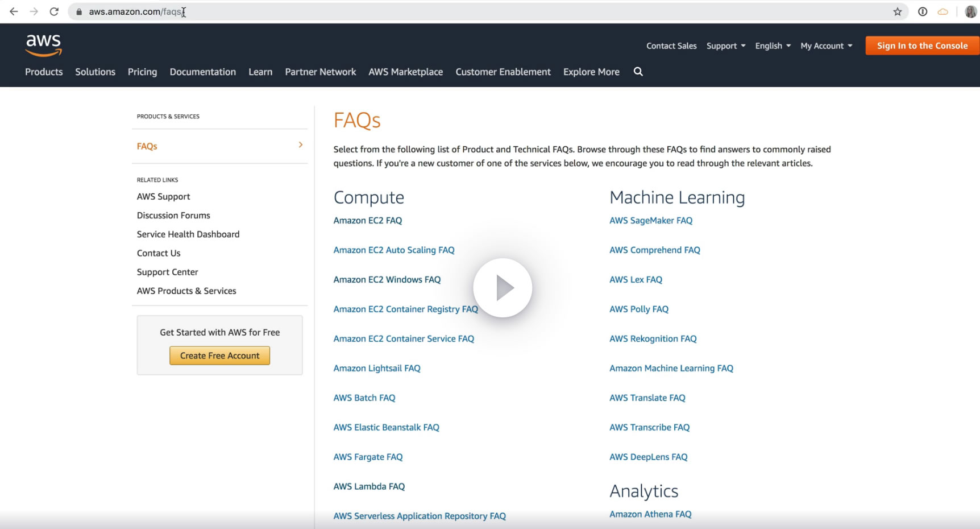Image resolution: width=980 pixels, height=529 pixels.
Task: Open the Amazon EC2 Auto Scaling FAQ
Action: click(394, 250)
